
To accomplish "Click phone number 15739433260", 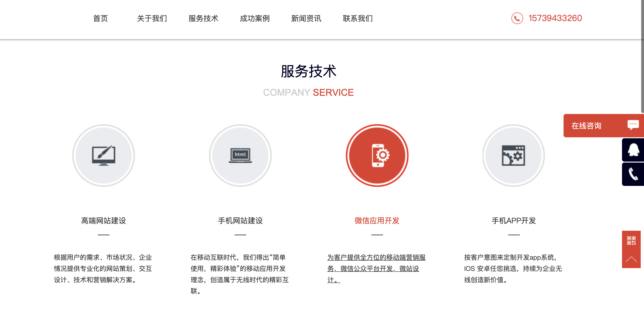I will tap(555, 18).
